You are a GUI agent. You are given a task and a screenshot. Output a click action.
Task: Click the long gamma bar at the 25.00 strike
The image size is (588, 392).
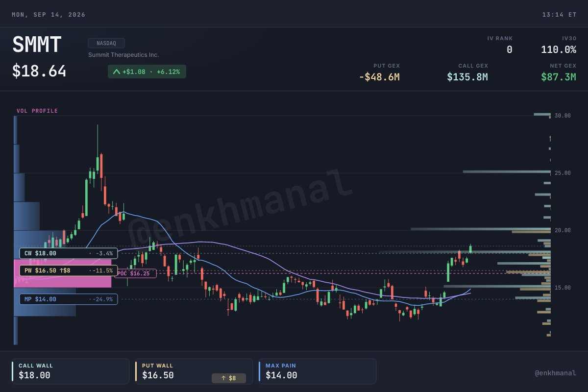pyautogui.click(x=507, y=171)
